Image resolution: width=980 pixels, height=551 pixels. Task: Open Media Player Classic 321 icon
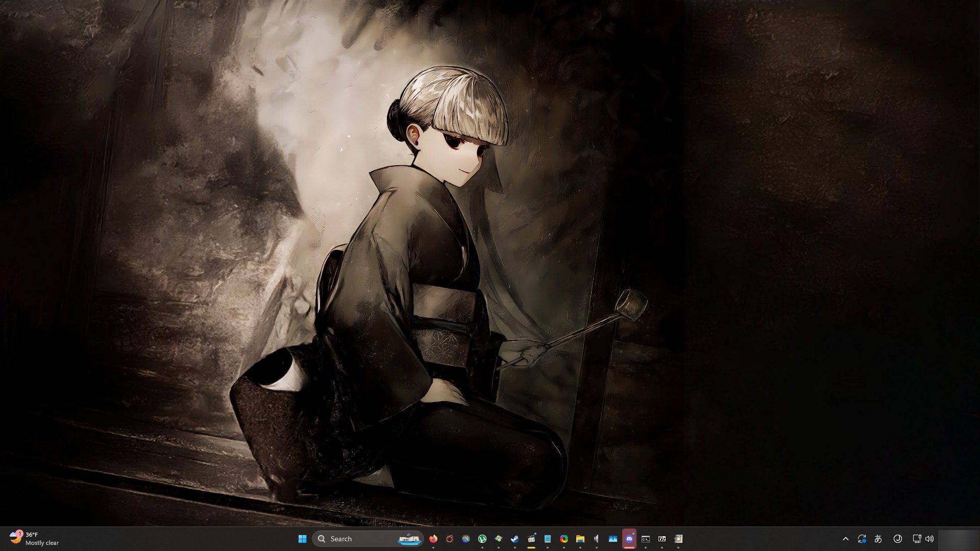[x=531, y=539]
